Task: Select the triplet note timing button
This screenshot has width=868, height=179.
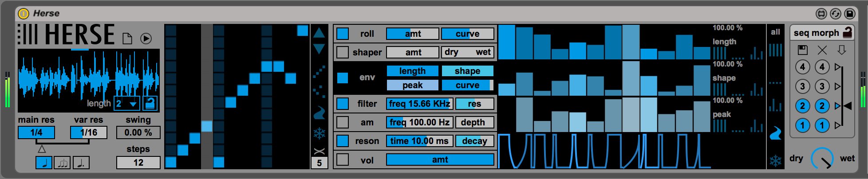Action: point(62,163)
